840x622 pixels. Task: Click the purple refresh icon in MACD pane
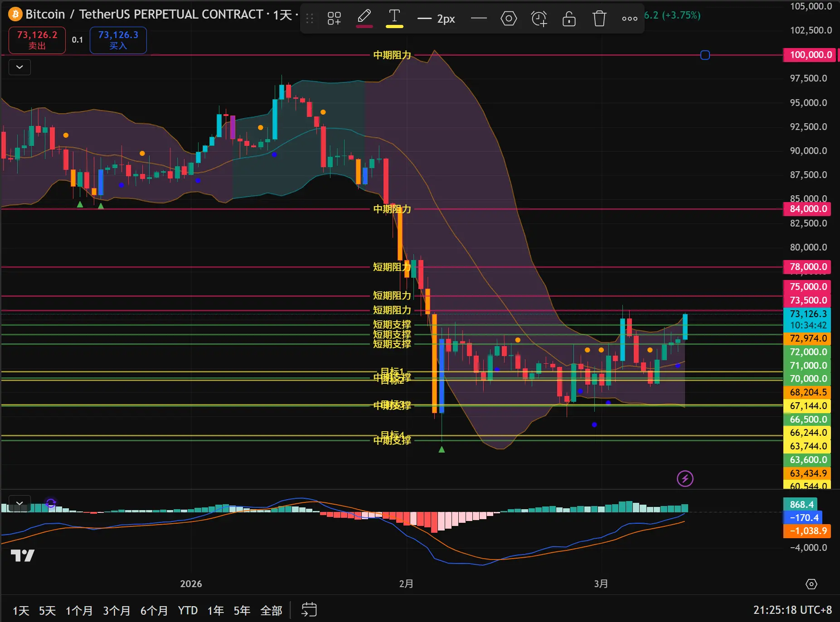pos(51,503)
